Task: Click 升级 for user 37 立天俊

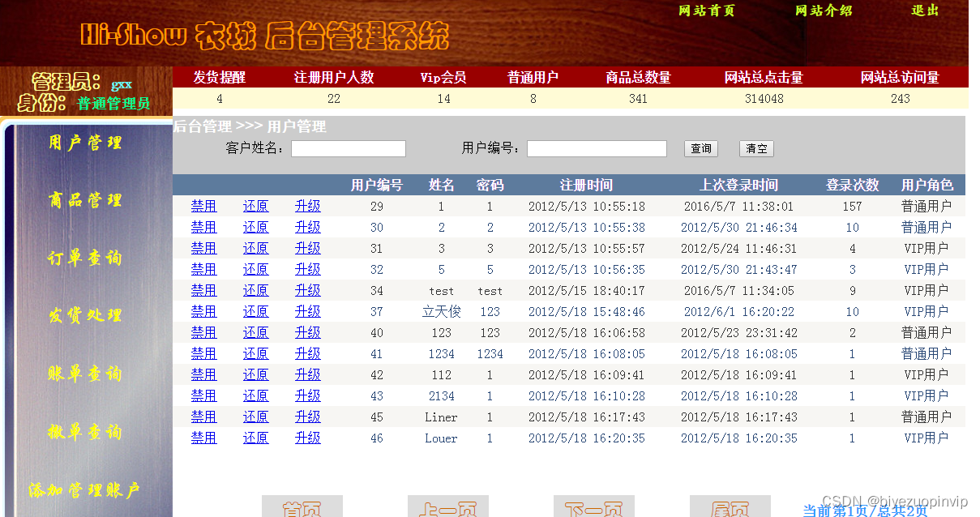Action: (308, 311)
